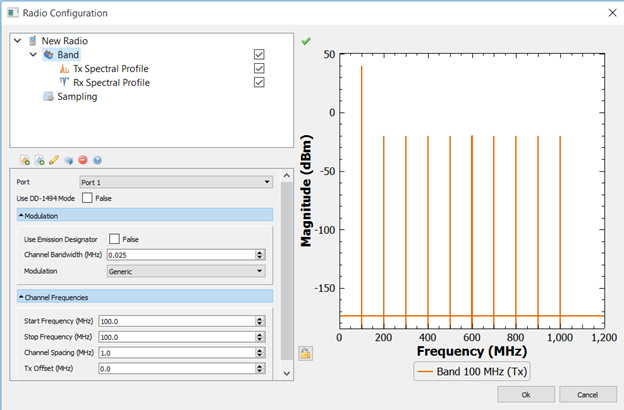Click the Stop Frequency input field
The height and width of the screenshot is (410, 624).
(177, 337)
